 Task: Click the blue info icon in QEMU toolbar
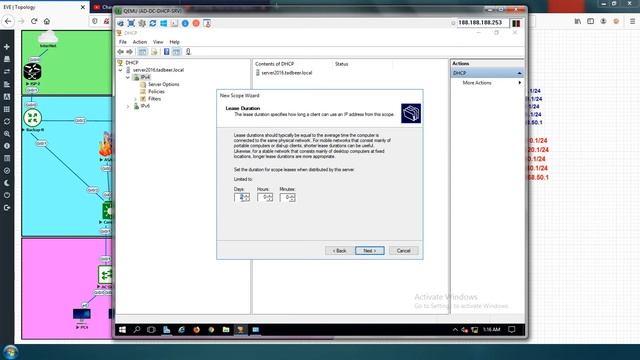(x=185, y=23)
